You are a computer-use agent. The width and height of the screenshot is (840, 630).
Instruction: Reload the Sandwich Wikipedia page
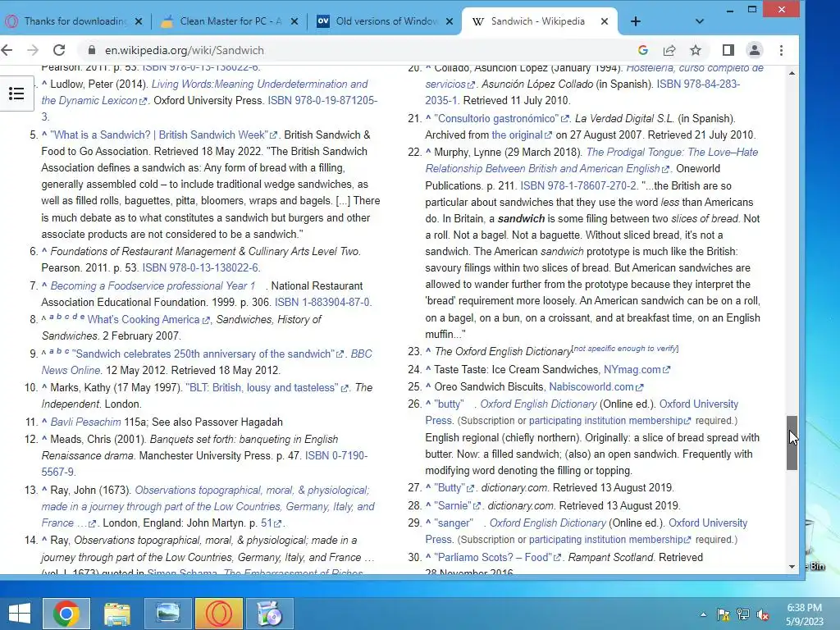pyautogui.click(x=59, y=50)
